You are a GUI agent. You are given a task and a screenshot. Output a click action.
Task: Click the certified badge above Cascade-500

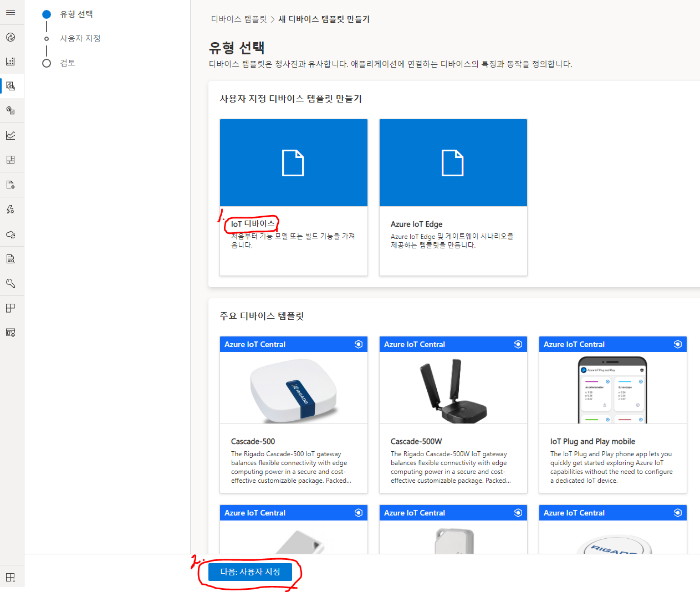click(x=359, y=344)
